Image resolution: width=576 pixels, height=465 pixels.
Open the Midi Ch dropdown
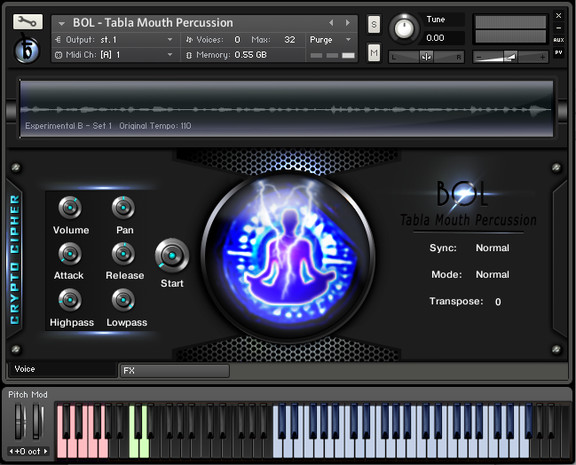115,55
